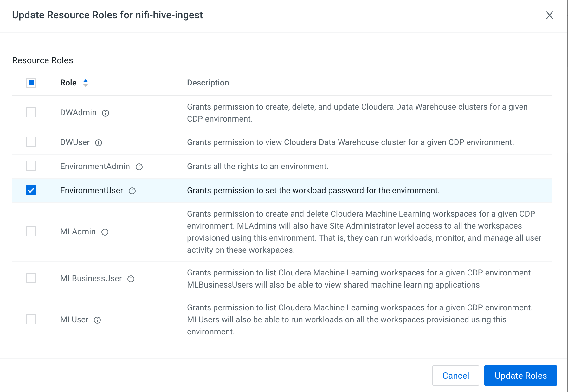
Task: Tick the MLUser role checkbox
Action: pyautogui.click(x=31, y=319)
